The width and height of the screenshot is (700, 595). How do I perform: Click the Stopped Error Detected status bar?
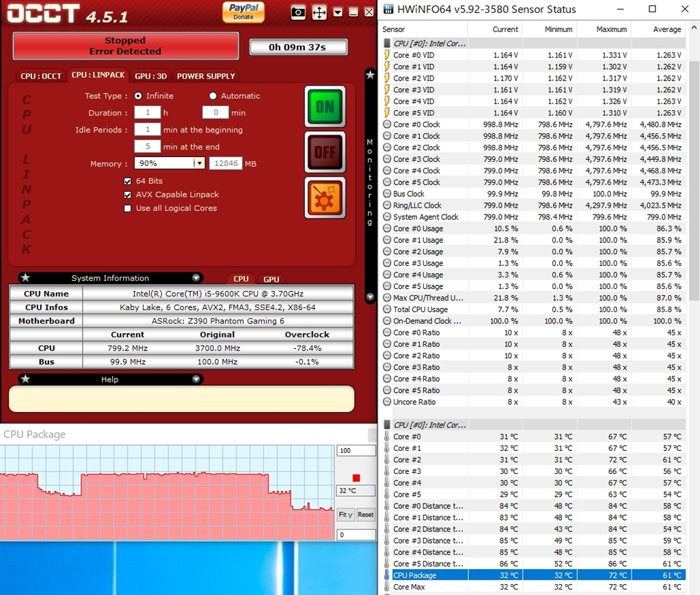coord(126,46)
